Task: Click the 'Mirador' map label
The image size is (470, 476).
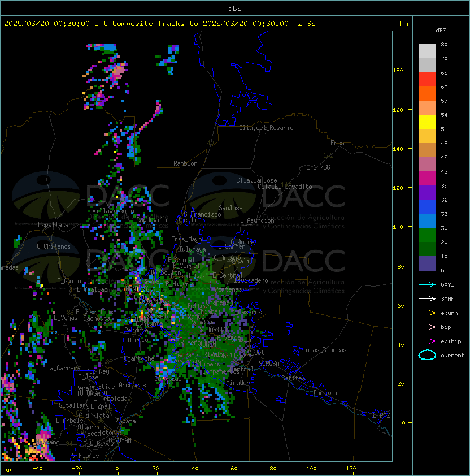Action: [x=238, y=383]
